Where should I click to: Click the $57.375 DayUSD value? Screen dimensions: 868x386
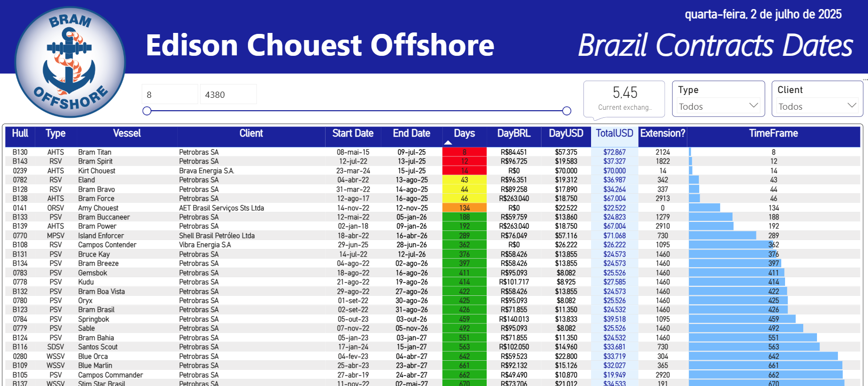[566, 152]
